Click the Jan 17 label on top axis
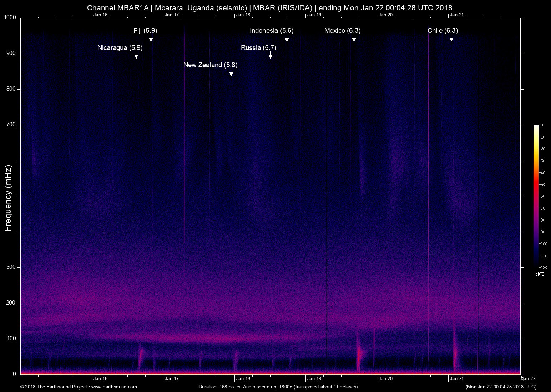Image resolution: width=551 pixels, height=392 pixels. click(172, 15)
